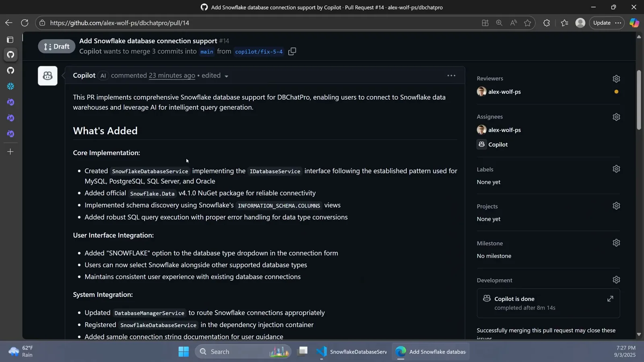Image resolution: width=644 pixels, height=362 pixels.
Task: Edit Development with gear icon
Action: (616, 280)
